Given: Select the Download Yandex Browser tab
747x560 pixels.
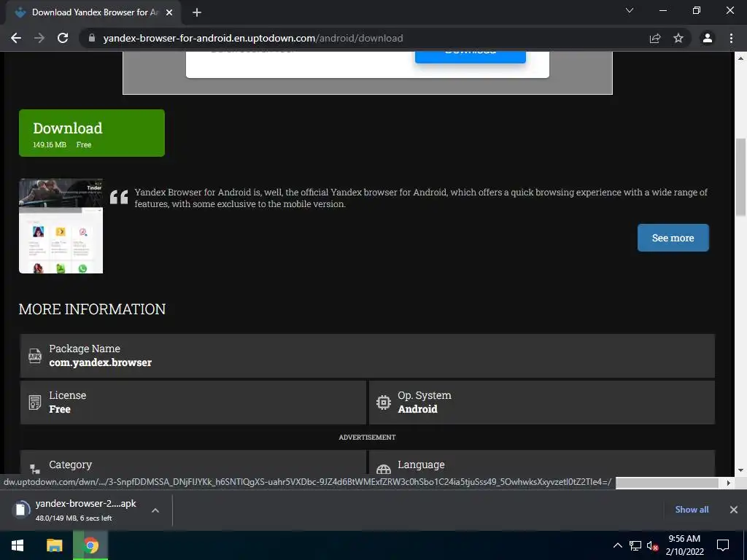Looking at the screenshot, I should (x=94, y=12).
